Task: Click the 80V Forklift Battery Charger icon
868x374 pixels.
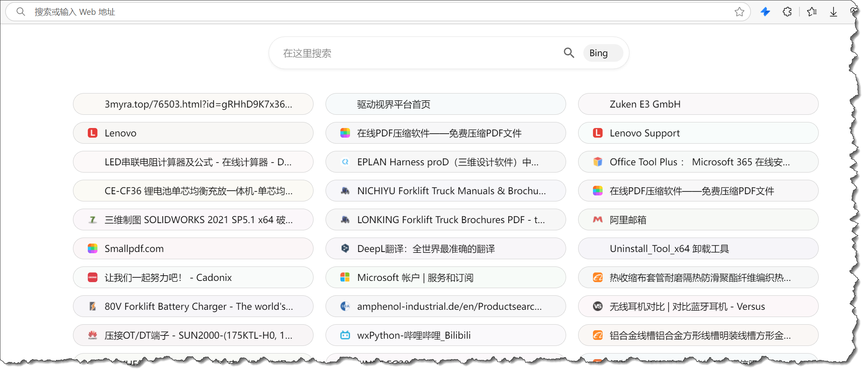Action: click(x=93, y=306)
